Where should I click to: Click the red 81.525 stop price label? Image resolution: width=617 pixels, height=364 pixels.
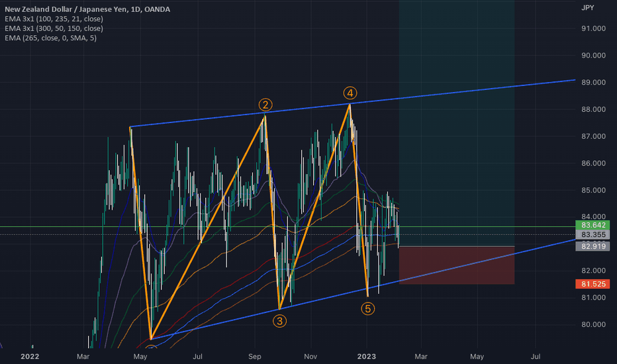593,284
